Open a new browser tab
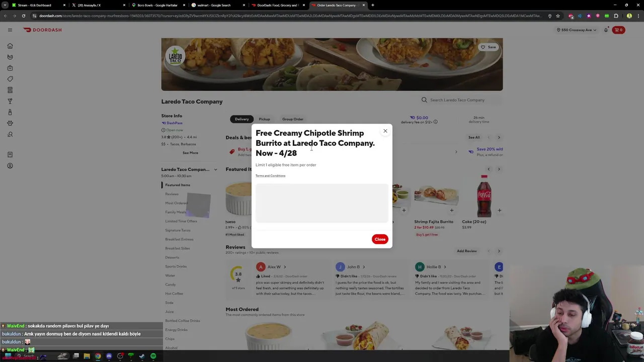Image resolution: width=644 pixels, height=362 pixels. point(372,5)
